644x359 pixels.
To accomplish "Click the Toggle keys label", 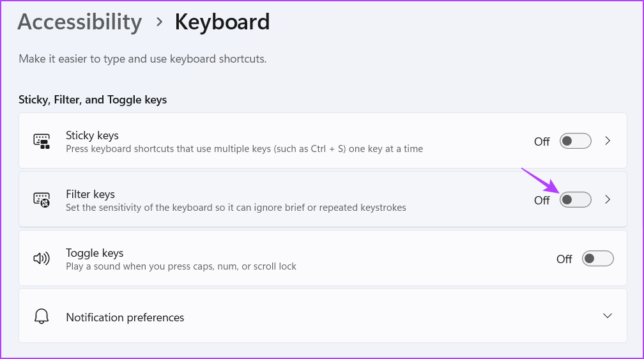I will 95,253.
